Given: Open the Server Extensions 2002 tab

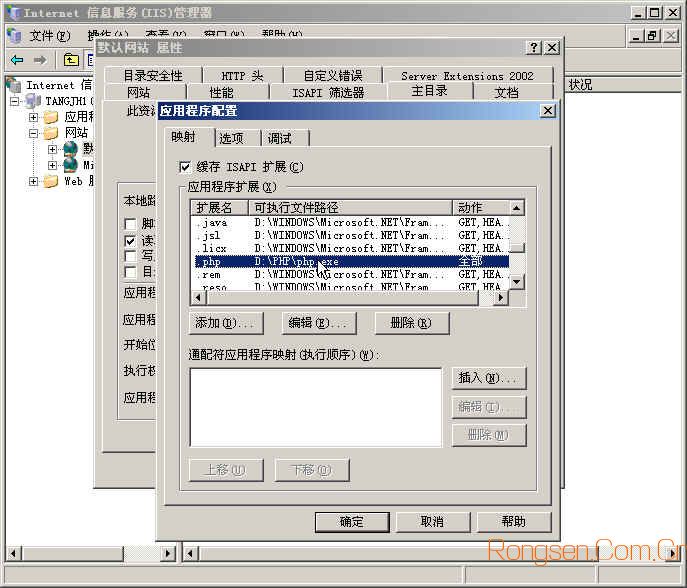Looking at the screenshot, I should (x=467, y=75).
